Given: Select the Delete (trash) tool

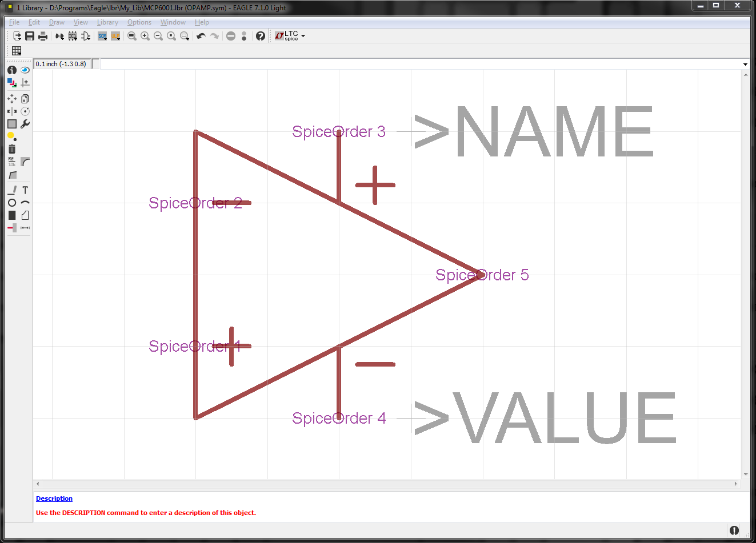Looking at the screenshot, I should coord(11,148).
